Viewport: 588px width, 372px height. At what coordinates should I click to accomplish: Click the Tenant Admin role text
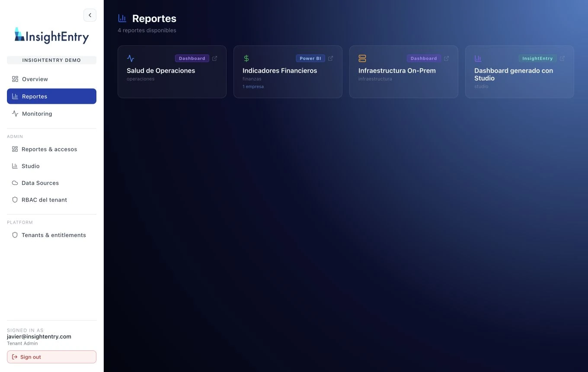pos(22,343)
